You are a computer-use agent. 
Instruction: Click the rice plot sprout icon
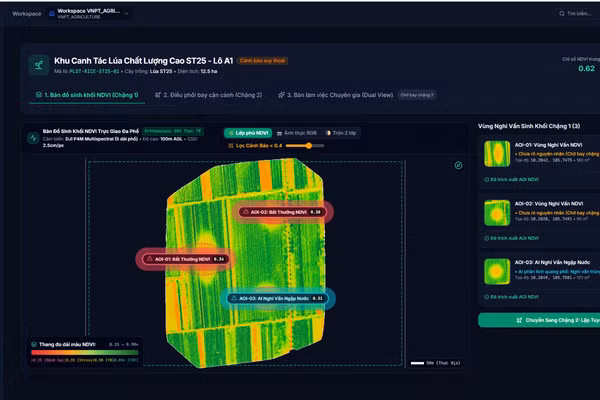(x=39, y=65)
